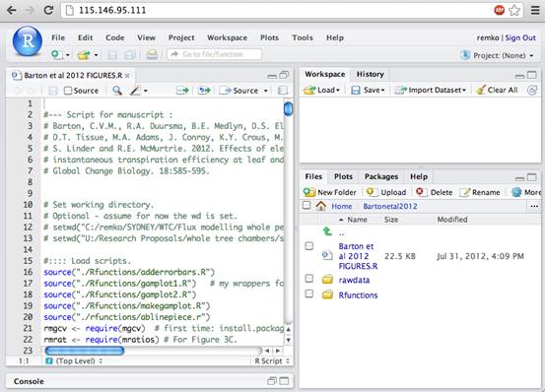
Task: Open the Barton et al 2012 FIGURES.R file link
Action: tap(358, 256)
